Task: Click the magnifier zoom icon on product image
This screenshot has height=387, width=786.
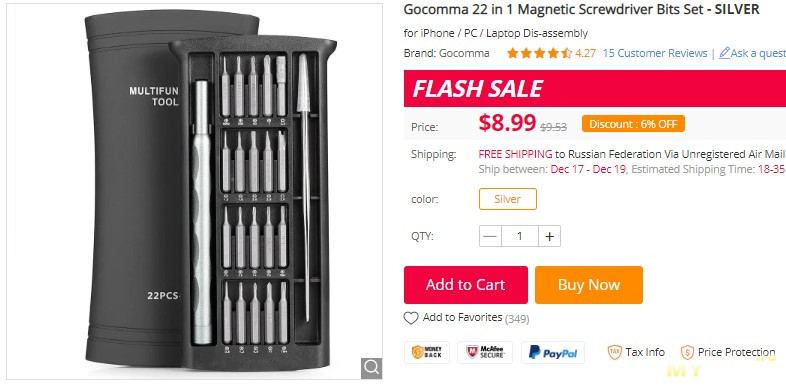Action: coord(371,368)
